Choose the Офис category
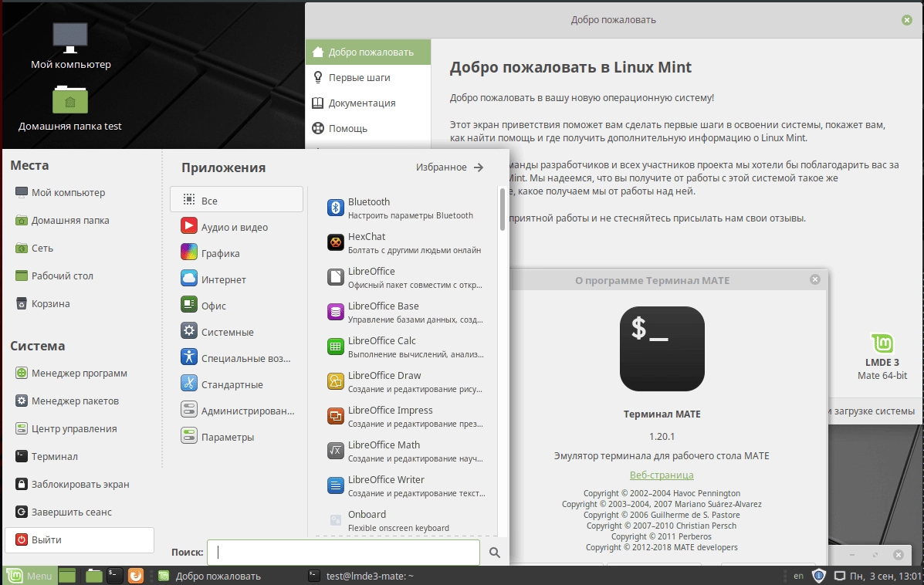This screenshot has width=924, height=585. point(236,305)
